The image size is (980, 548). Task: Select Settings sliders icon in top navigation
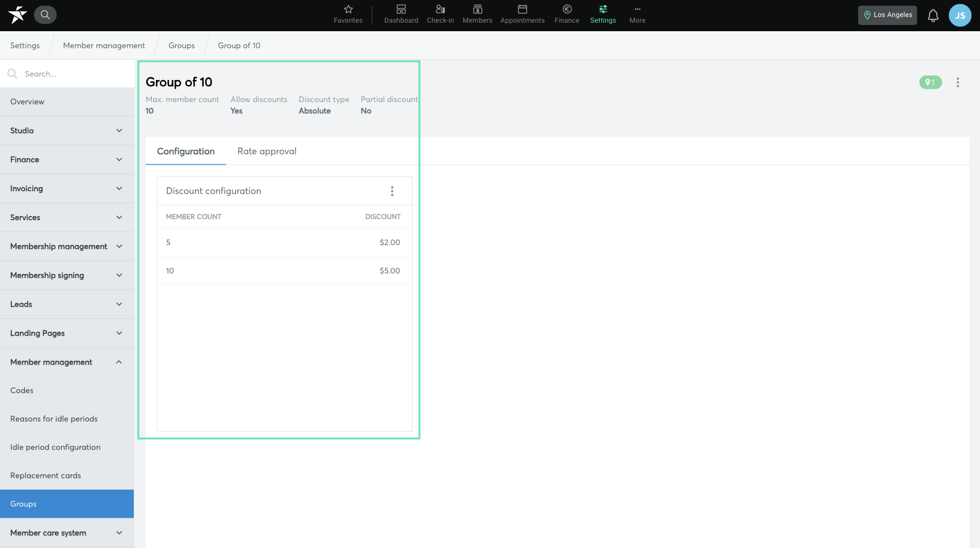tap(603, 15)
